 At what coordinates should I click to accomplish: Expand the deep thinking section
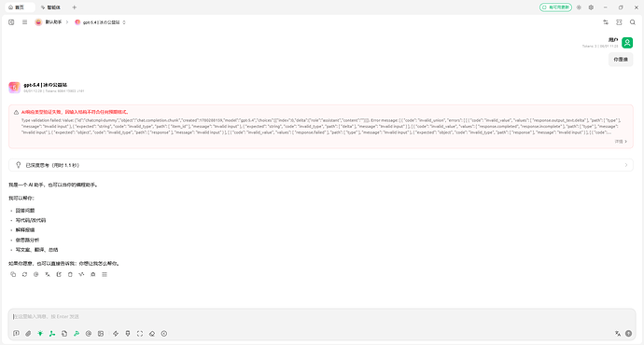[x=321, y=165]
